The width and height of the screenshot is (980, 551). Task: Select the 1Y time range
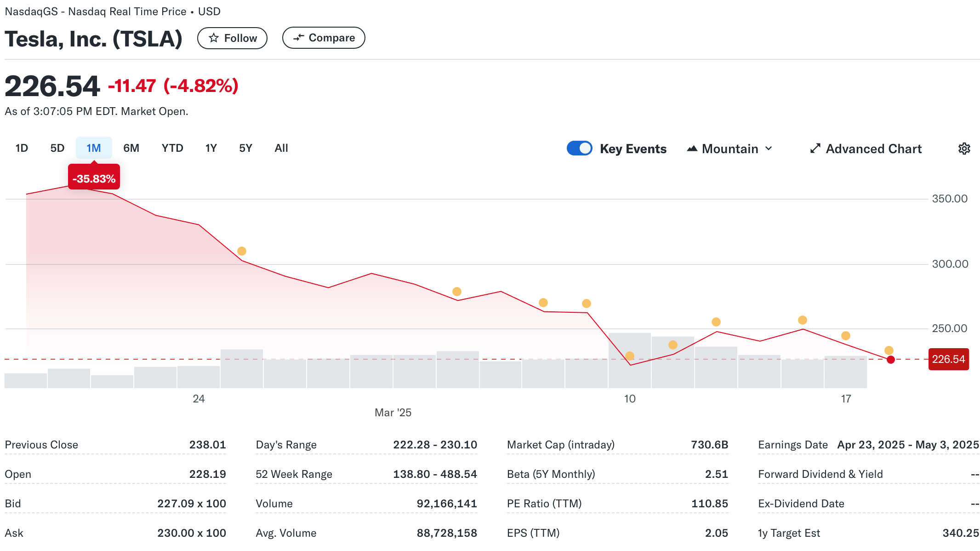point(211,148)
